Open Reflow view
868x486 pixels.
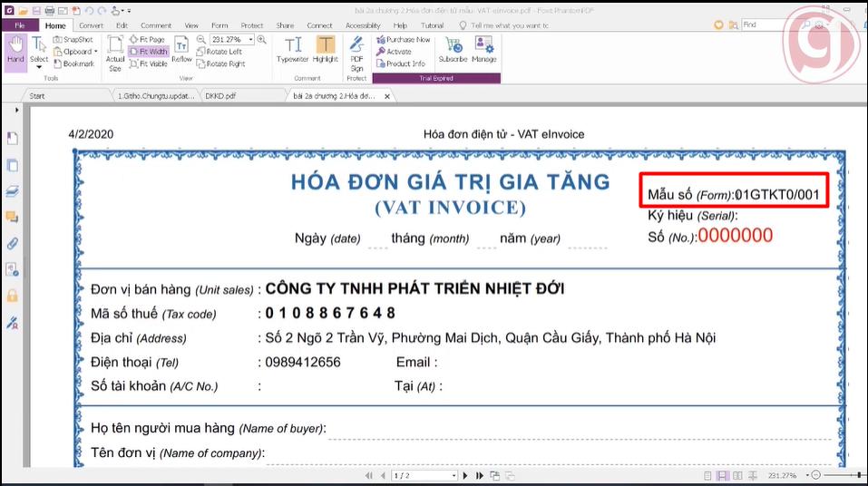click(181, 49)
